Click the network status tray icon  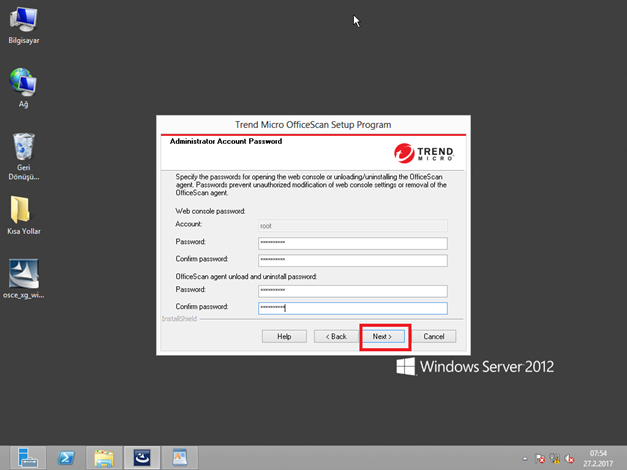pos(555,458)
